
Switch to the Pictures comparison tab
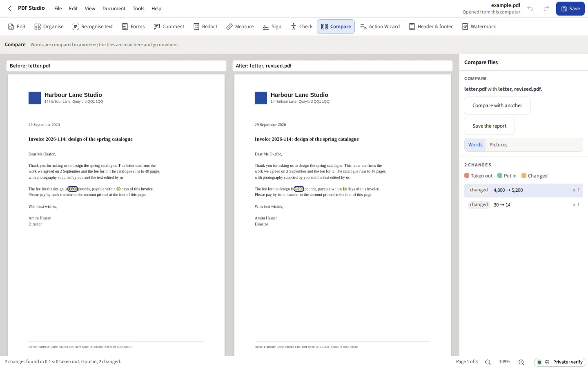[x=498, y=145]
